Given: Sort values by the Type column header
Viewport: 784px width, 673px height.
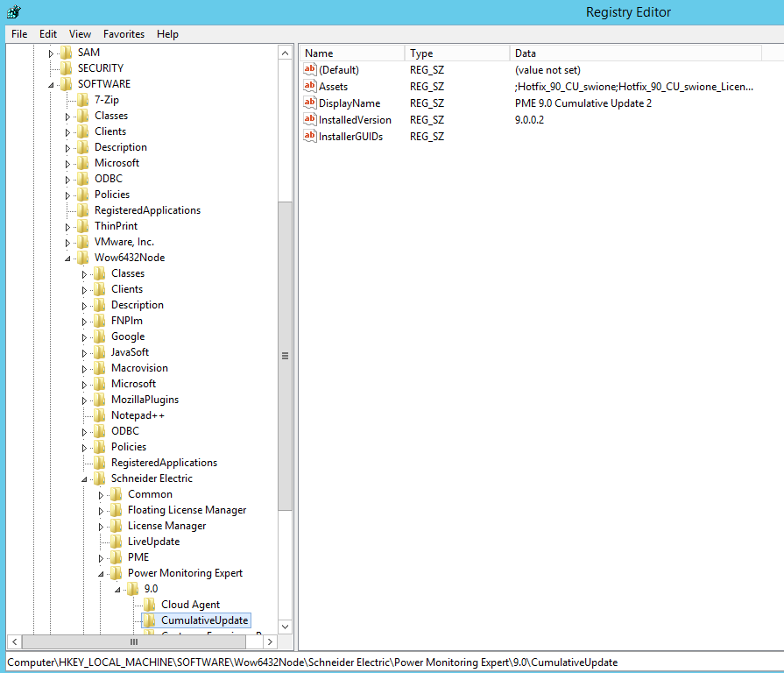Looking at the screenshot, I should (x=457, y=53).
